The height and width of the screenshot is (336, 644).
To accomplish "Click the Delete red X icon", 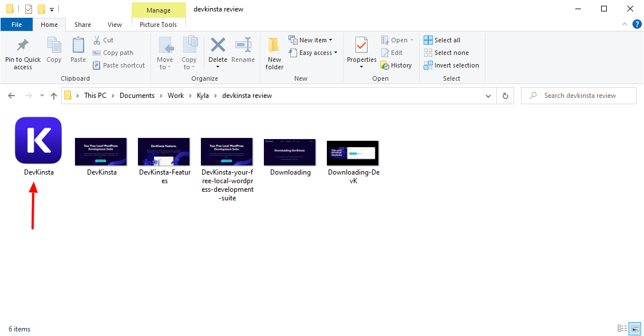I will point(218,45).
